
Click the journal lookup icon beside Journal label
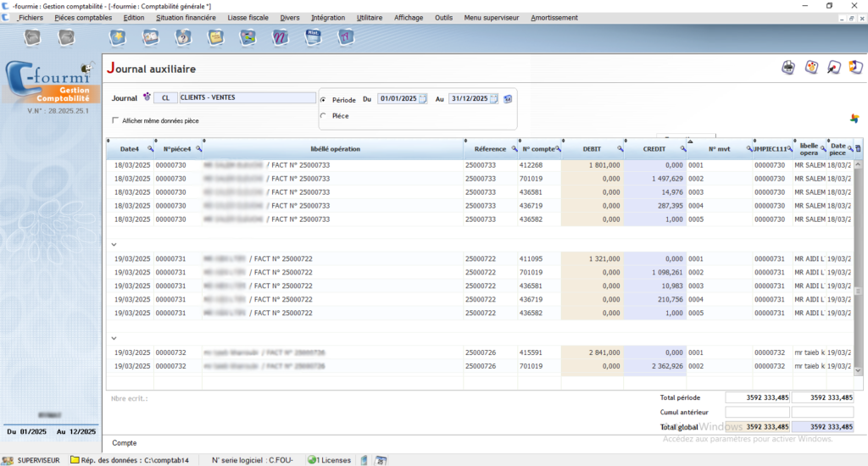click(147, 98)
